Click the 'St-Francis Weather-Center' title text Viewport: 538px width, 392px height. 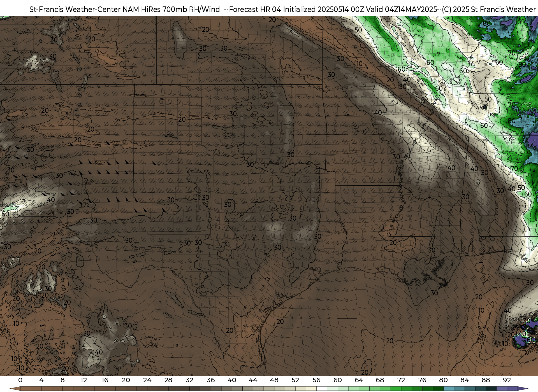75,10
